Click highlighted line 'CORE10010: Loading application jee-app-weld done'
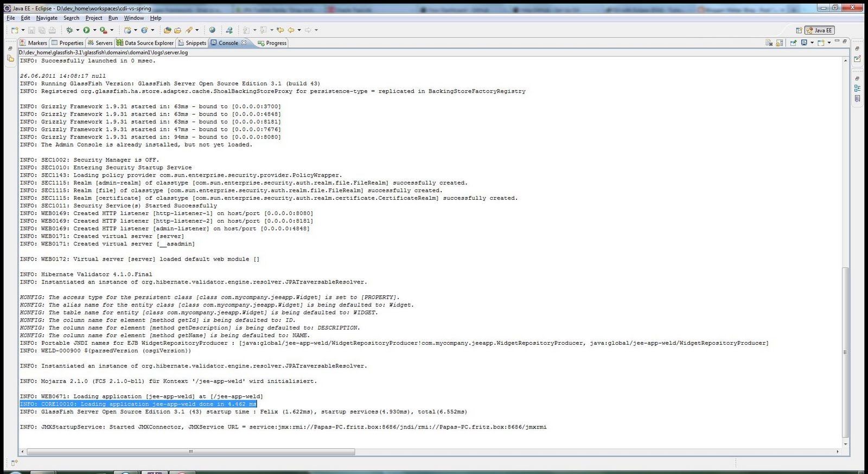Screen dimensions: 868x474 click(x=138, y=404)
